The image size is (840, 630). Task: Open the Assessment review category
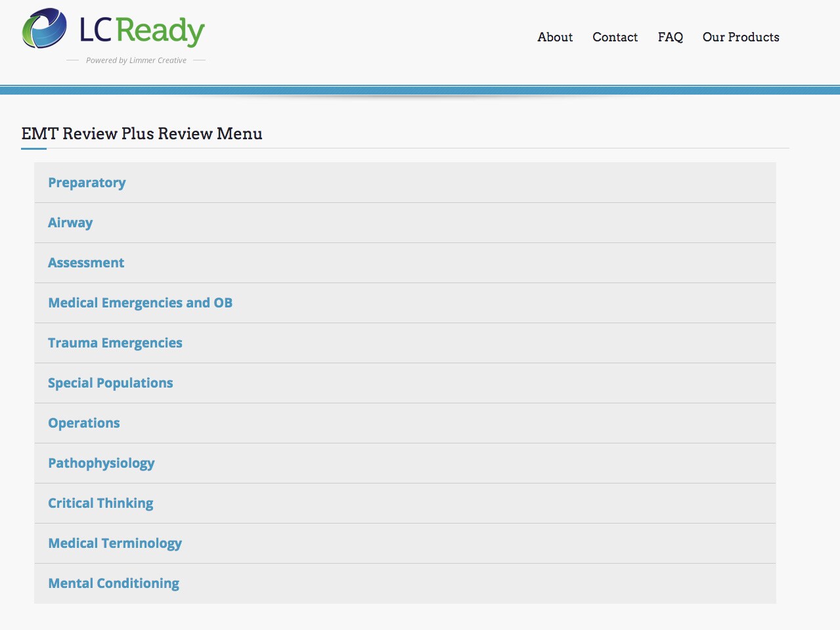pyautogui.click(x=86, y=263)
